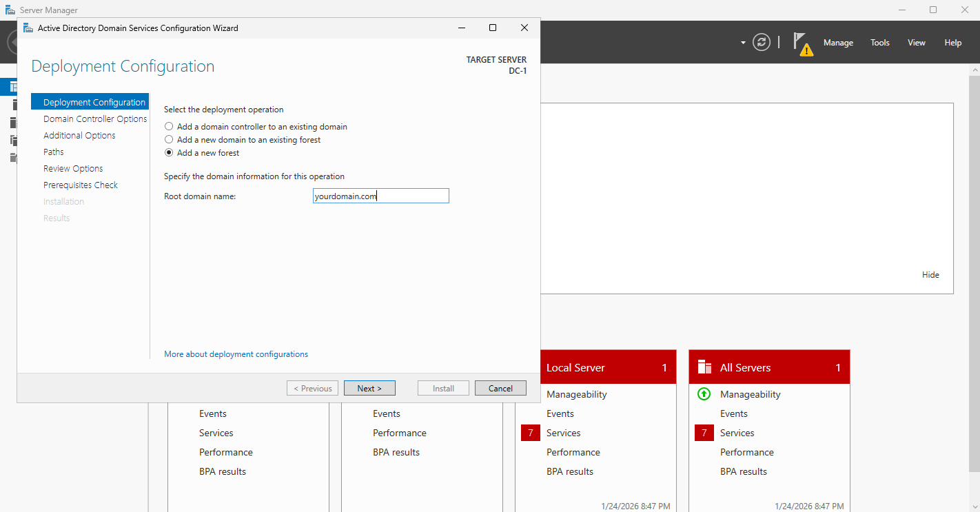The height and width of the screenshot is (512, 980).
Task: Click the Root domain name input field
Action: (x=380, y=196)
